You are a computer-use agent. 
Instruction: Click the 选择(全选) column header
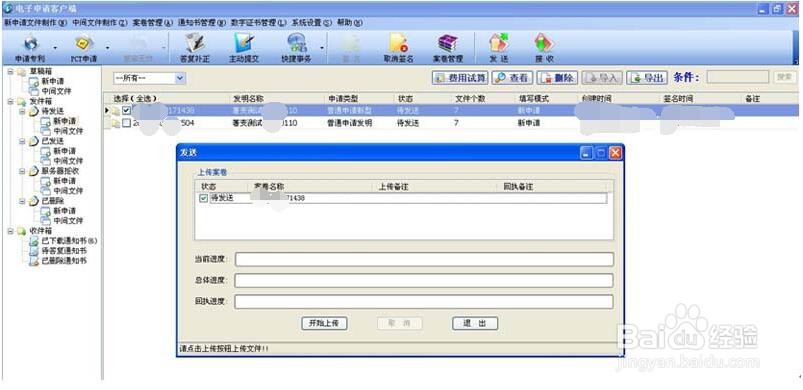click(x=135, y=99)
